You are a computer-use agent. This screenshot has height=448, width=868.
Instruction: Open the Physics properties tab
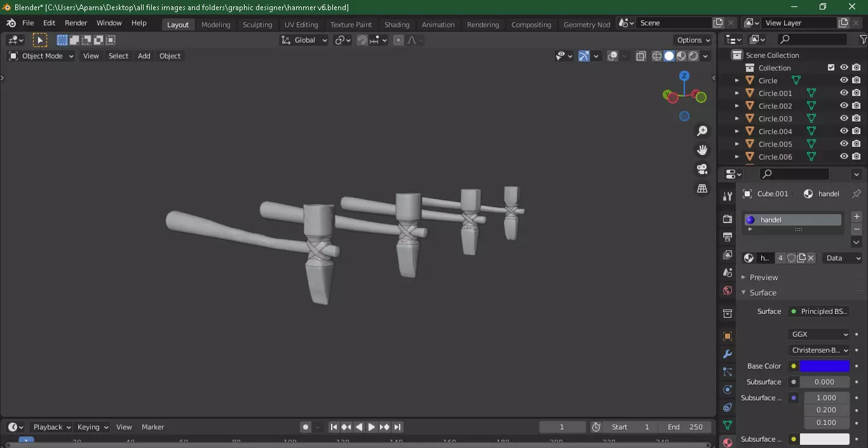pos(728,390)
